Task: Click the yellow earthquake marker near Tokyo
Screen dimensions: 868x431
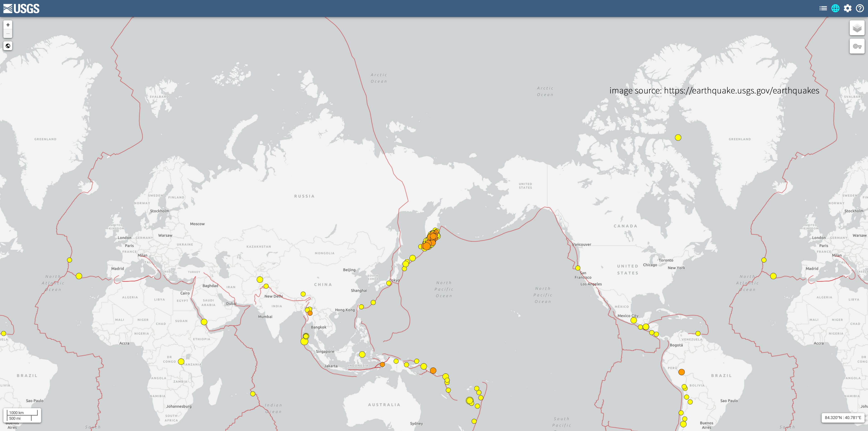Action: click(x=389, y=283)
